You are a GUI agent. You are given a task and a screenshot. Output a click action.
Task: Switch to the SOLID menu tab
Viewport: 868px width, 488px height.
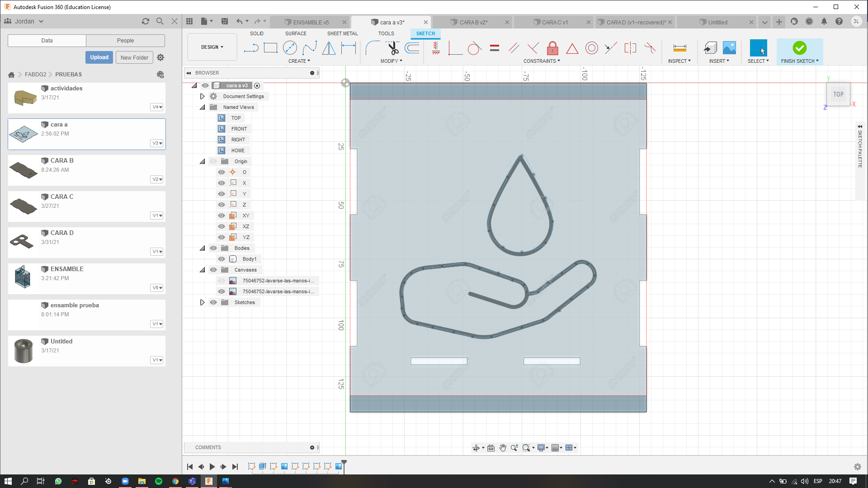256,33
